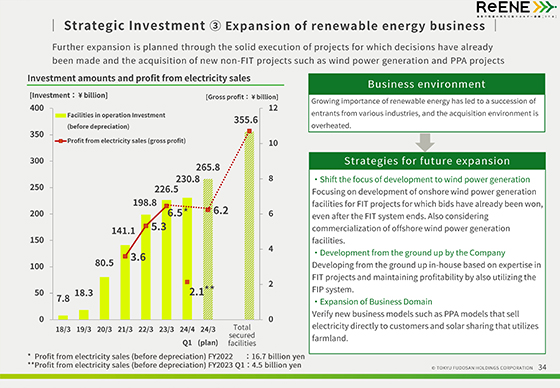
Task: Click the 3.6 gross profit label
Action: [138, 257]
